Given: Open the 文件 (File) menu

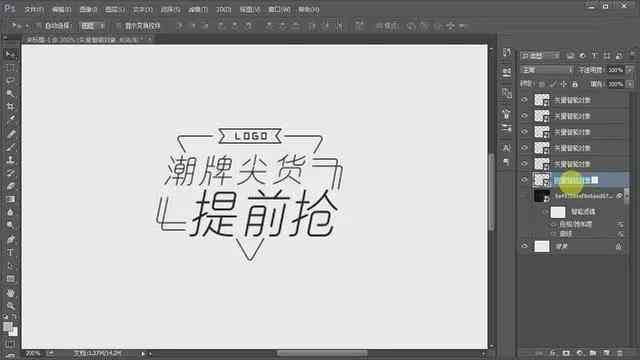Looking at the screenshot, I should click(34, 9).
